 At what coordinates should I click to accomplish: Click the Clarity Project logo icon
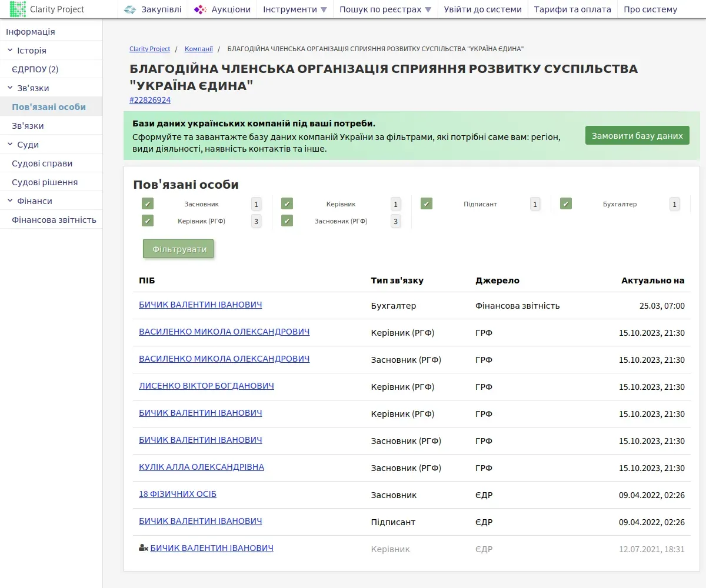click(x=18, y=9)
